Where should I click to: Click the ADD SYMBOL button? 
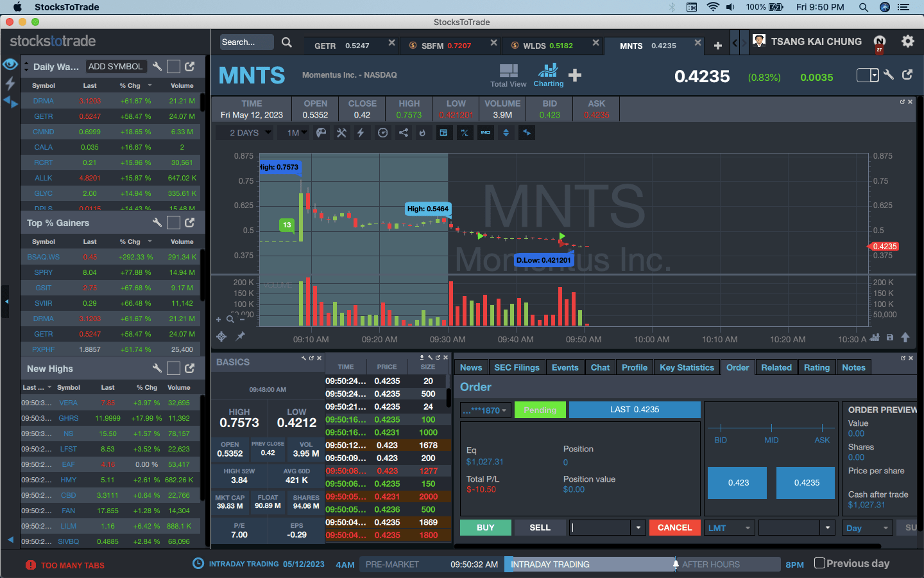pos(116,66)
